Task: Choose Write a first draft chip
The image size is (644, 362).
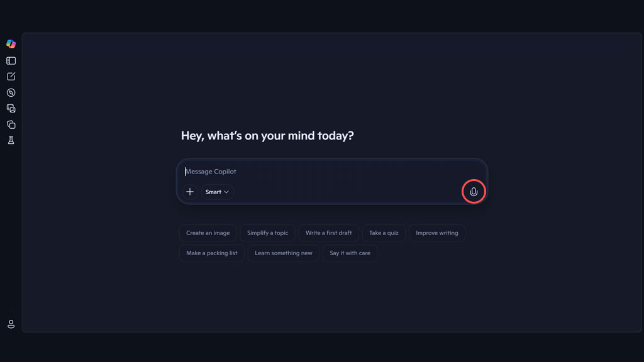Action: pyautogui.click(x=328, y=233)
